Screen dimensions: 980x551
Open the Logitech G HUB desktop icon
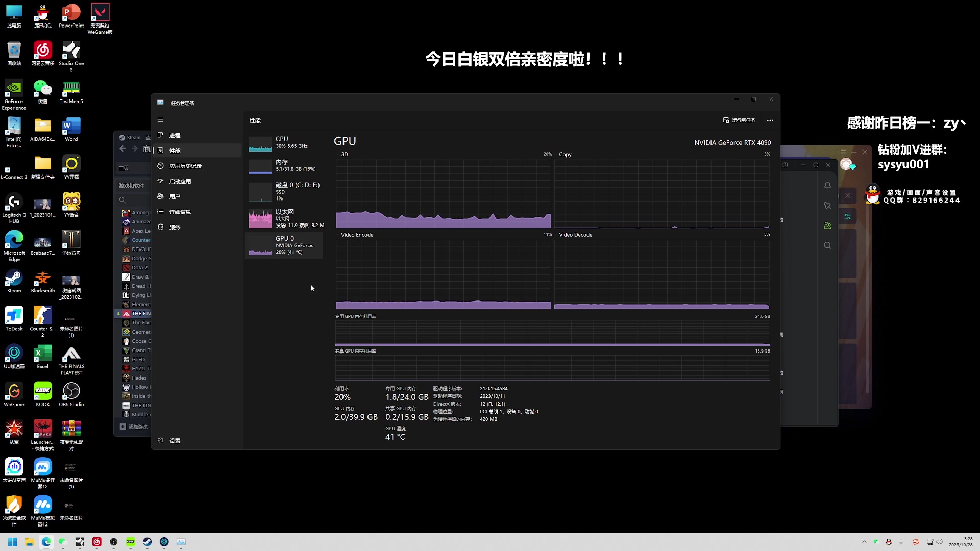(x=14, y=208)
